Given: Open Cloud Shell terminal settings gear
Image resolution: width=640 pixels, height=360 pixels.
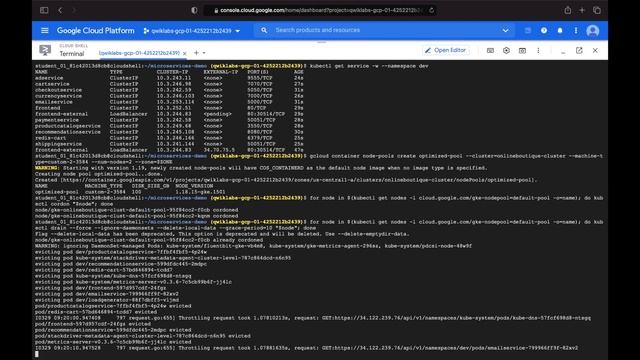Looking at the screenshot, I should 506,51.
